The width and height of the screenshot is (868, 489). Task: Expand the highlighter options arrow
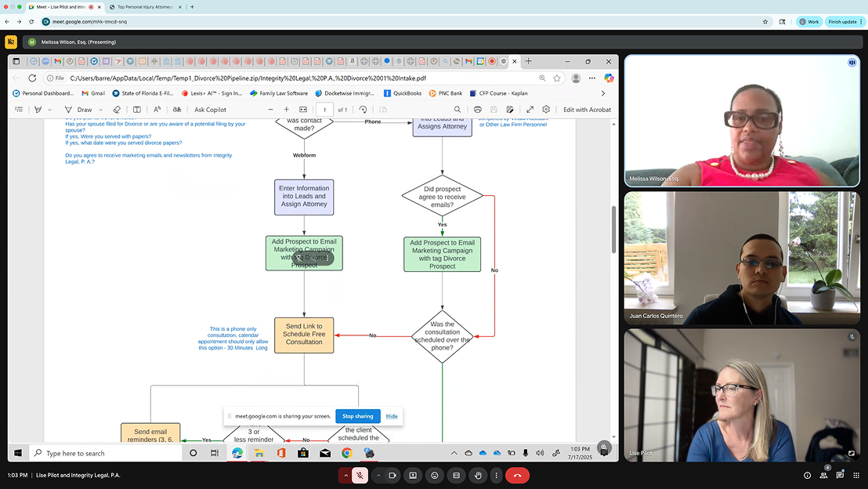click(x=50, y=110)
